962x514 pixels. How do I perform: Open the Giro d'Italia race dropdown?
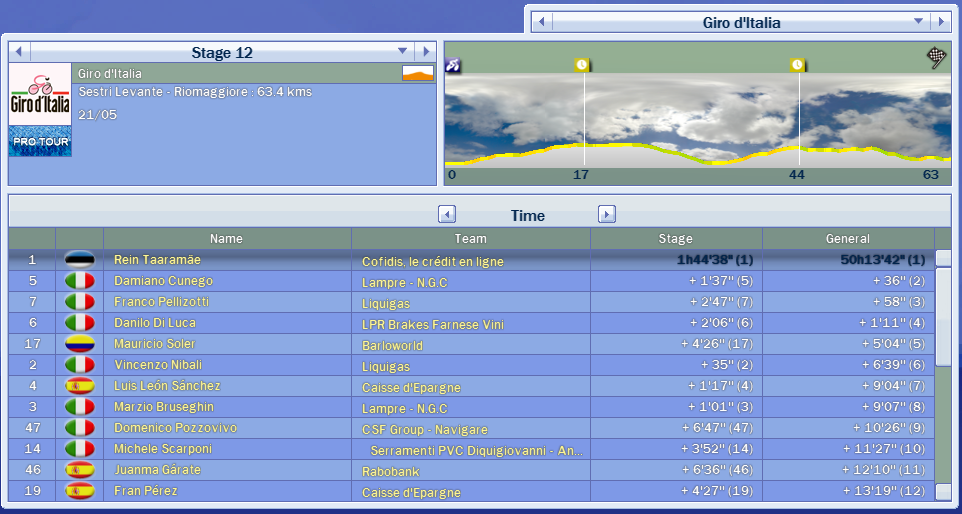pos(918,22)
